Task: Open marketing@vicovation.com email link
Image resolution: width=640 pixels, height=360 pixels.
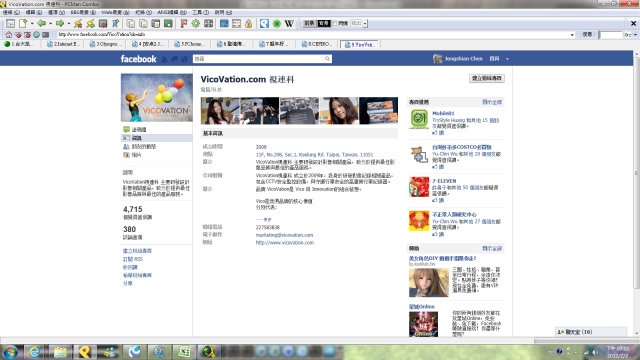Action: click(x=284, y=235)
